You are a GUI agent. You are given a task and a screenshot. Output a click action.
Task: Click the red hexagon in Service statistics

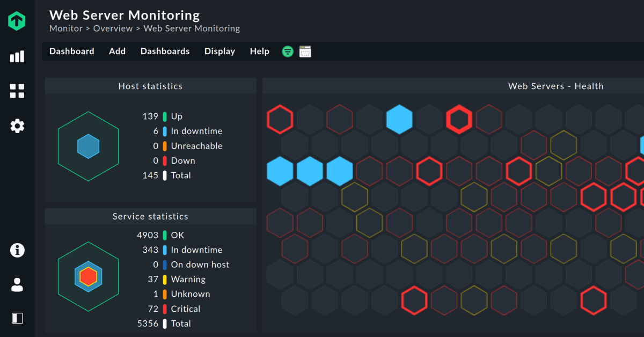(88, 276)
